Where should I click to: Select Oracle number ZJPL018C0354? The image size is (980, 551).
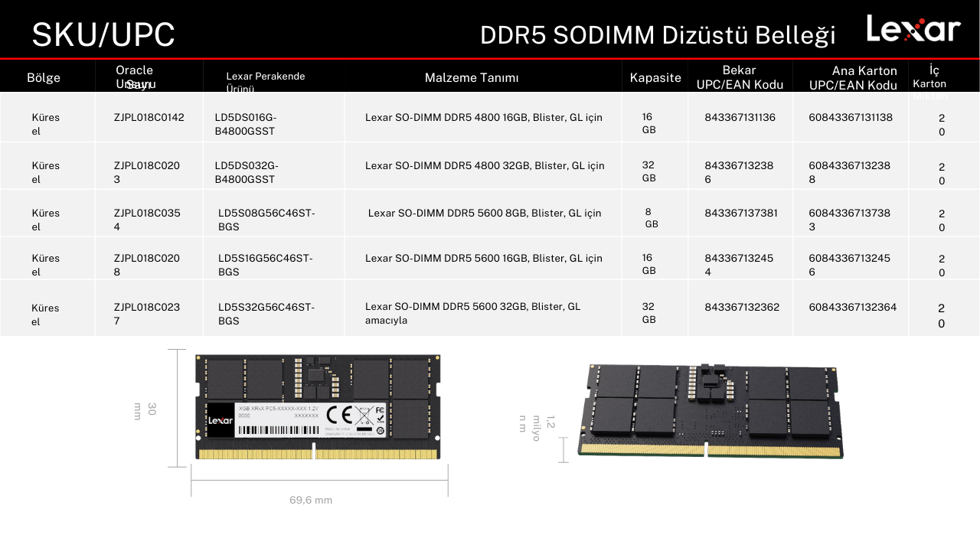pos(147,220)
